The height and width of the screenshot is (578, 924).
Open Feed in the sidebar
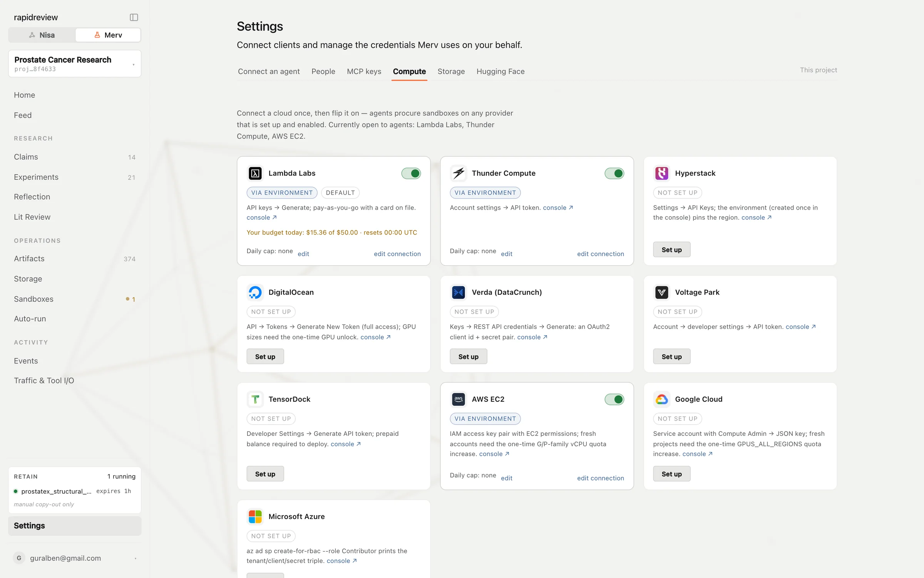(x=75, y=115)
